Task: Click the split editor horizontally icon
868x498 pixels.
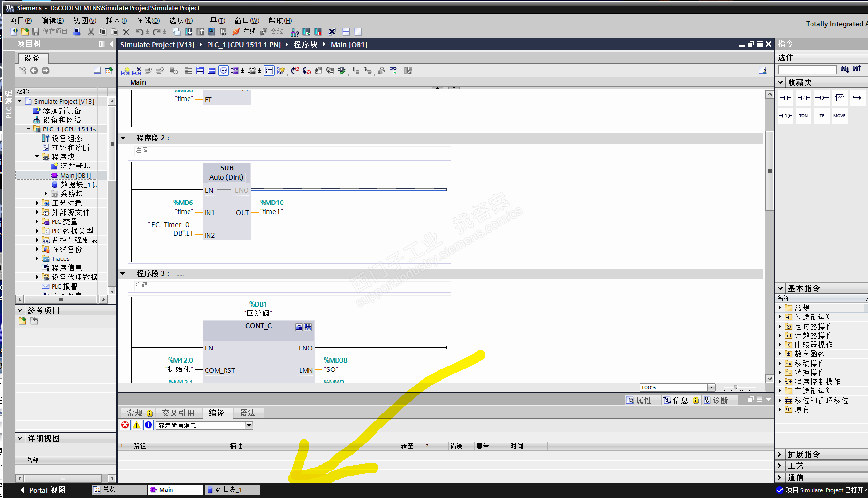Action: click(346, 32)
